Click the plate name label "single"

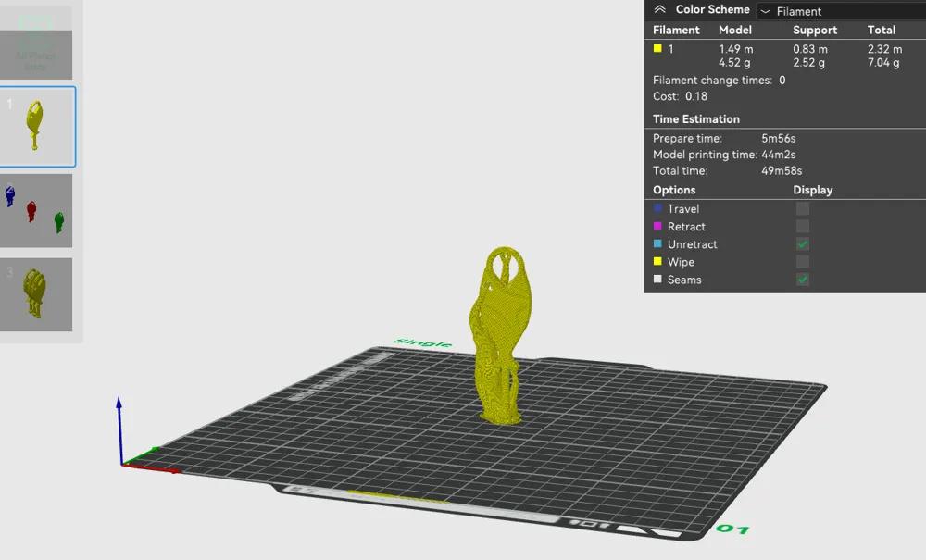tap(421, 342)
